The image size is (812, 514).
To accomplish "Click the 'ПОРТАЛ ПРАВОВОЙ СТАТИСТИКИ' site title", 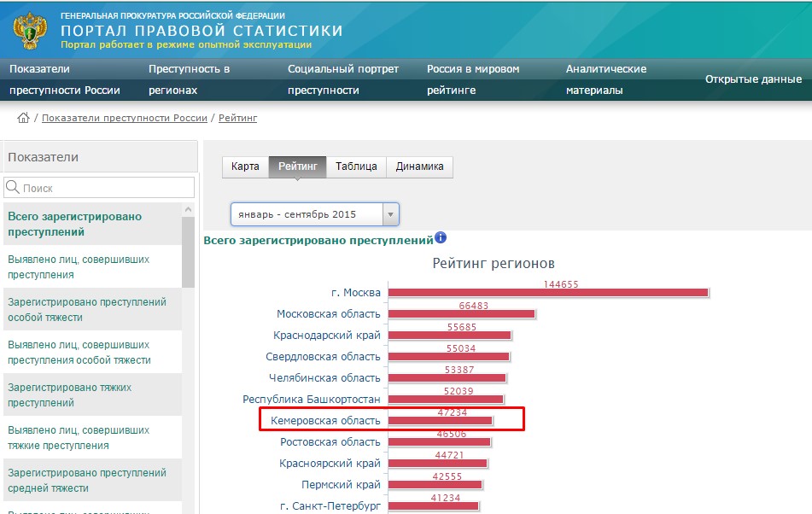I will click(202, 31).
